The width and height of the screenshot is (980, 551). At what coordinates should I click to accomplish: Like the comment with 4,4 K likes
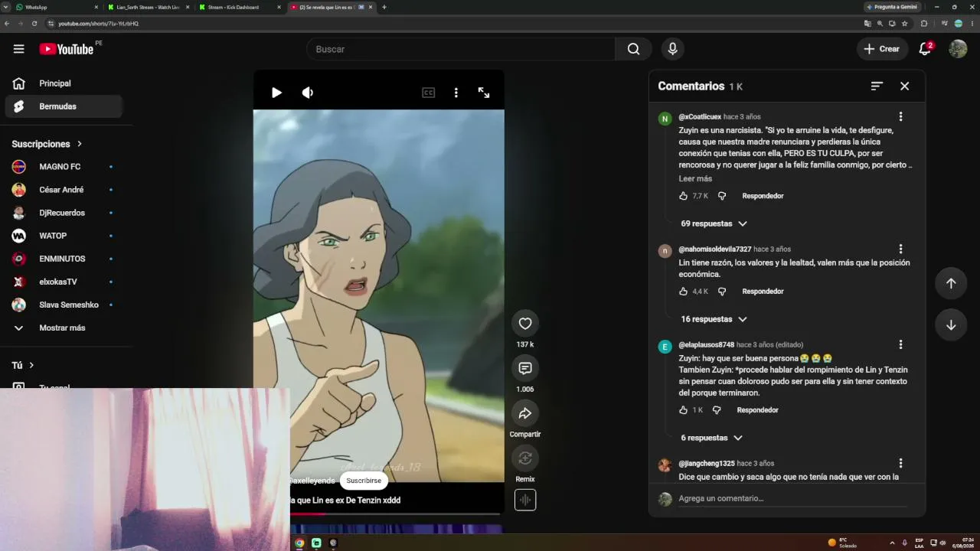coord(683,292)
